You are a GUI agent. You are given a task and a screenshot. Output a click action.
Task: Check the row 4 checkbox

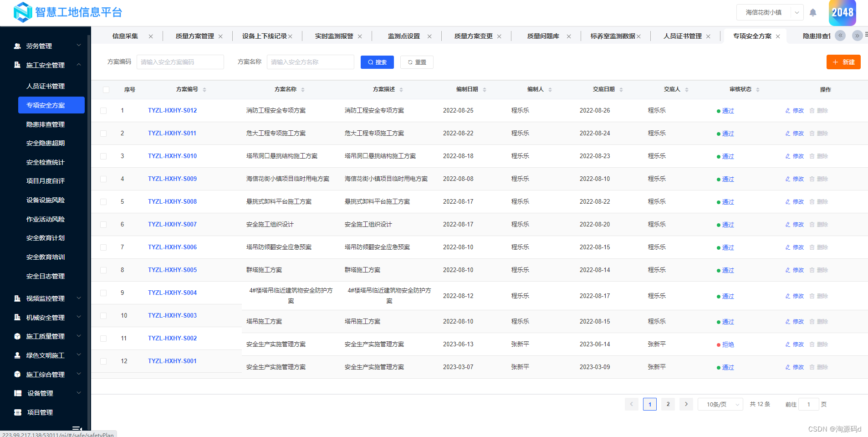[x=103, y=179]
